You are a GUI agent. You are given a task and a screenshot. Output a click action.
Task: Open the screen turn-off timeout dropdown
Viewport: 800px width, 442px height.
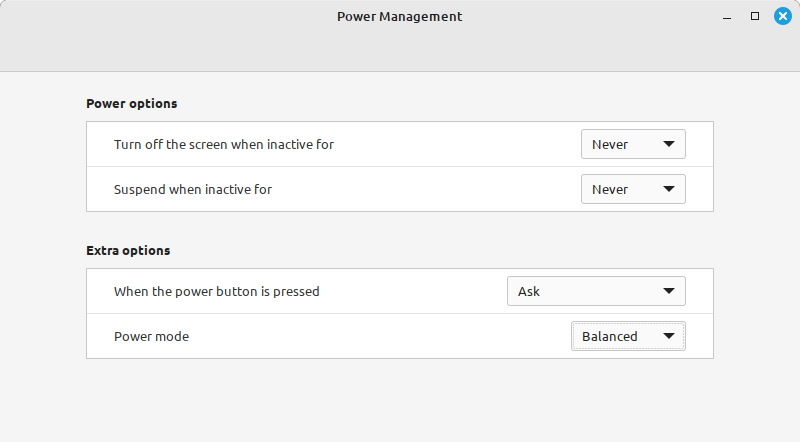click(x=633, y=144)
